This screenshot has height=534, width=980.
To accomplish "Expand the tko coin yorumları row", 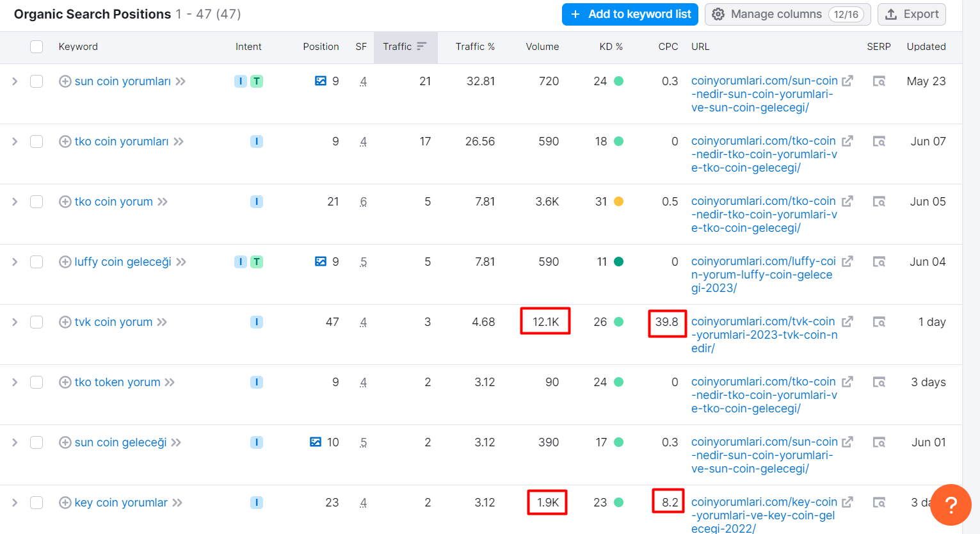I will [x=15, y=142].
